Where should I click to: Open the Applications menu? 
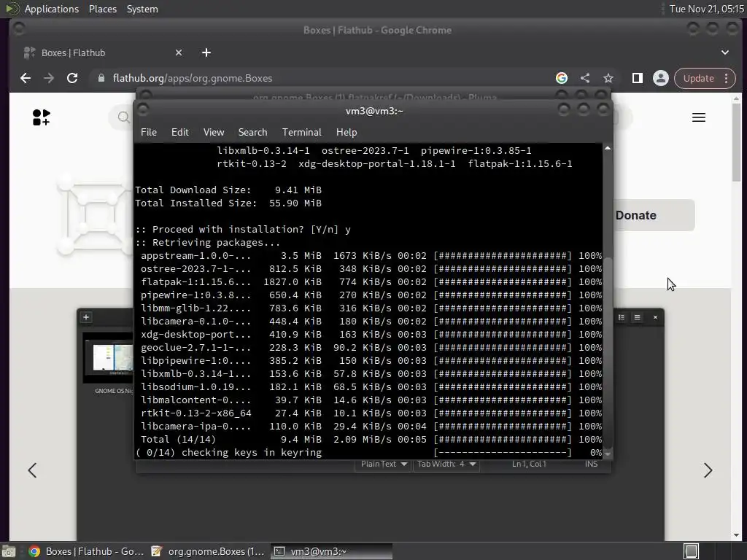pyautogui.click(x=52, y=9)
